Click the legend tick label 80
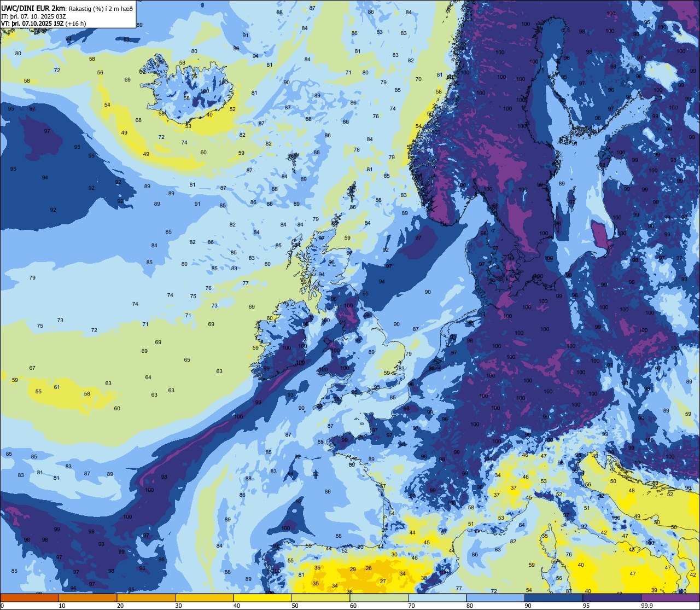This screenshot has height=610, width=700. pos(470,606)
